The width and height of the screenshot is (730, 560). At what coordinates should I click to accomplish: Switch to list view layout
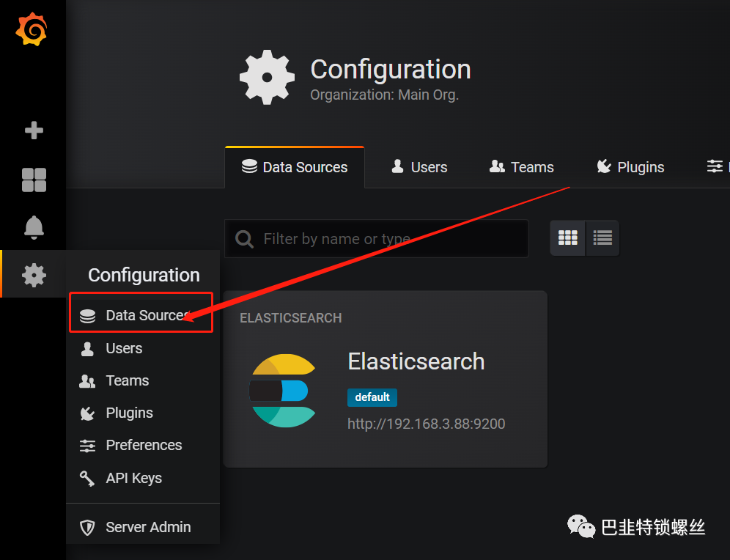tap(602, 238)
